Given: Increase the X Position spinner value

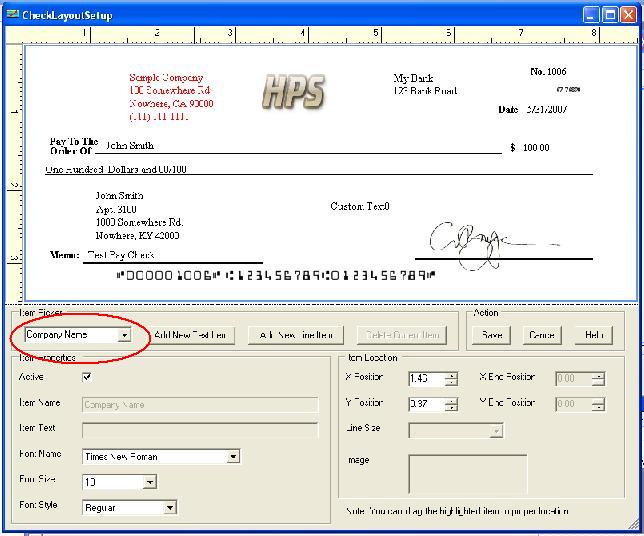Looking at the screenshot, I should (x=452, y=375).
